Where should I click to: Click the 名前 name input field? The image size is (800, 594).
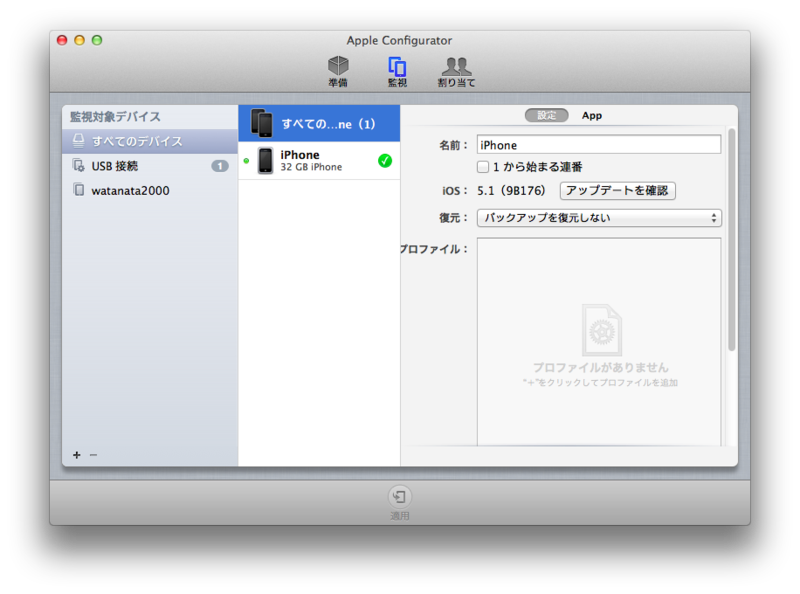click(599, 145)
